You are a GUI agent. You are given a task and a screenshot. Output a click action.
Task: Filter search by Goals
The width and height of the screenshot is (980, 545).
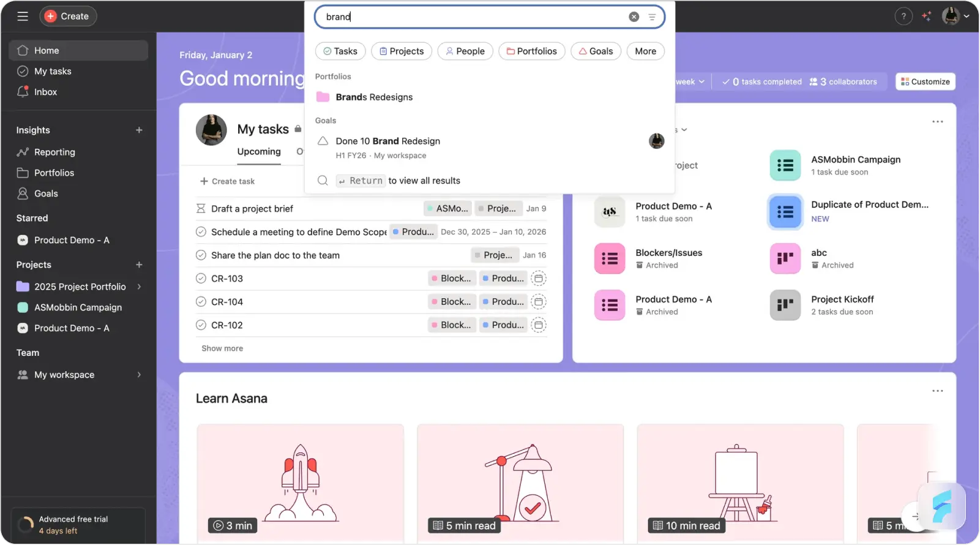[596, 51]
